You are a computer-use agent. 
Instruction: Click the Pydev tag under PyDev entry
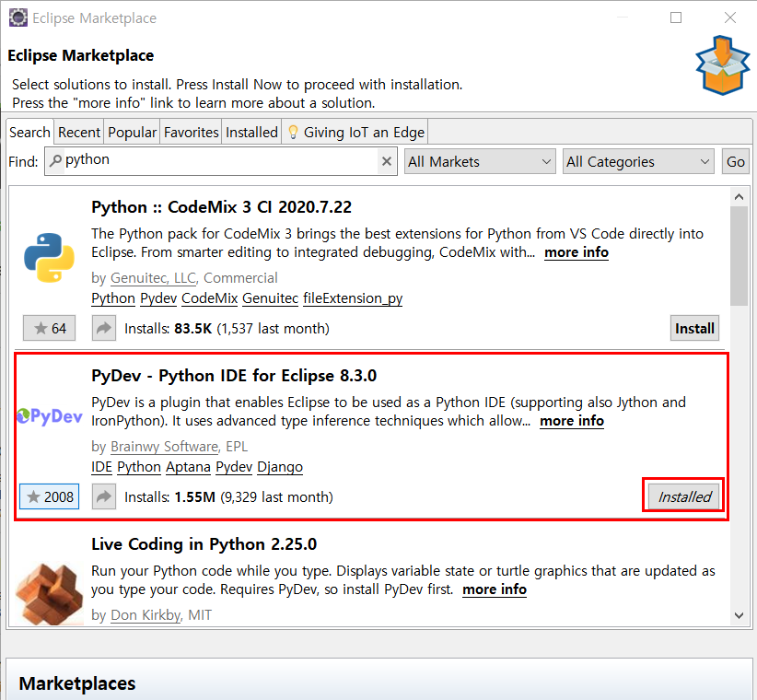click(x=234, y=467)
